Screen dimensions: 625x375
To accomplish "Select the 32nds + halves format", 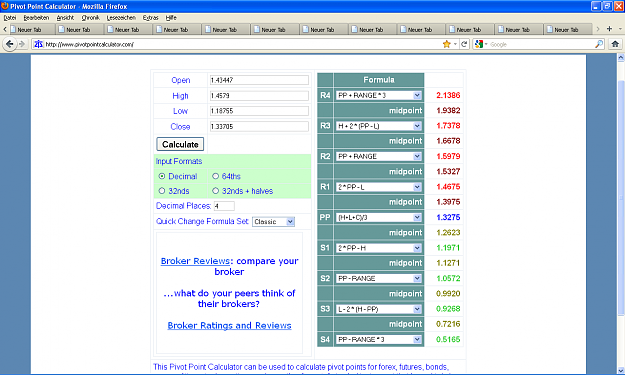I will point(216,191).
